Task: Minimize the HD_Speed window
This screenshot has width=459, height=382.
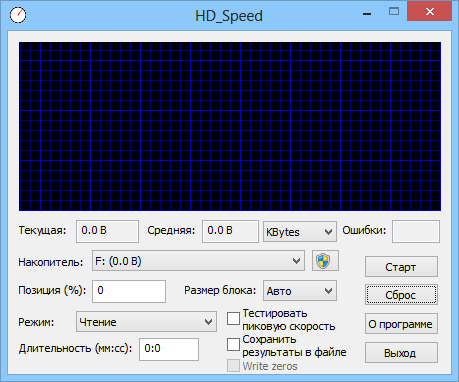Action: click(x=367, y=13)
